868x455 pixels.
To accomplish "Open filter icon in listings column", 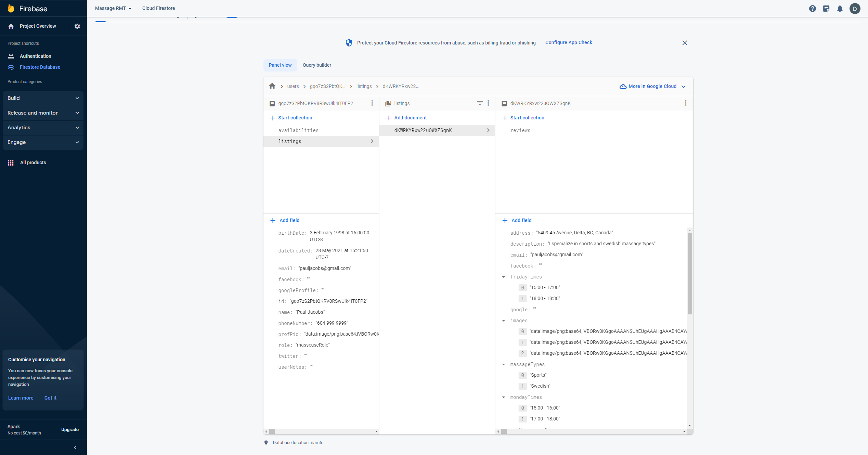I will click(480, 103).
